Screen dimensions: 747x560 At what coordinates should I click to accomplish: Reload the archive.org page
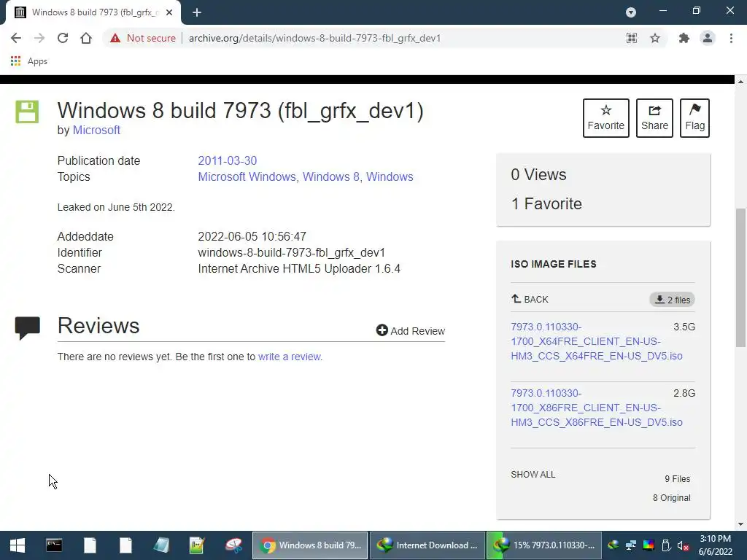pyautogui.click(x=63, y=38)
